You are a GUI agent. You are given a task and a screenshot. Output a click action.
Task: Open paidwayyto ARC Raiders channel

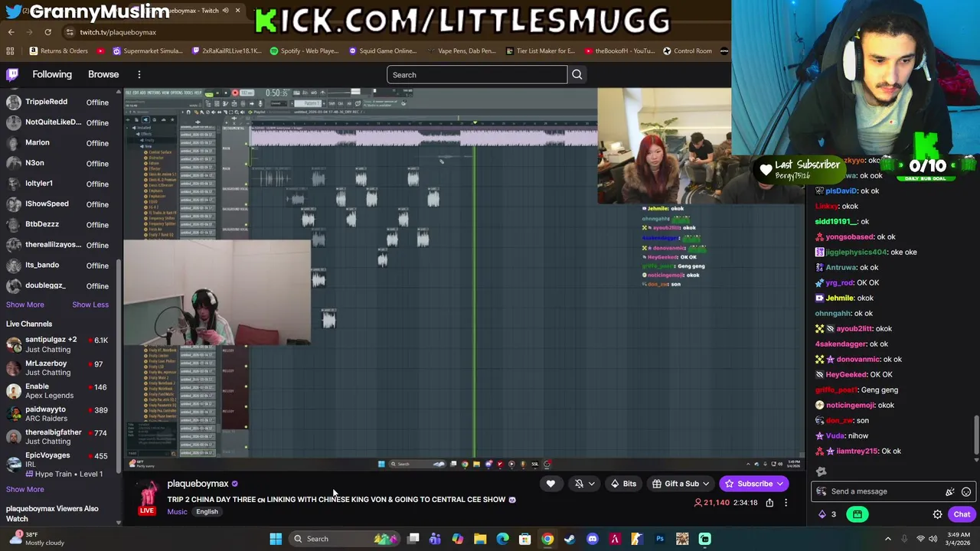click(57, 414)
